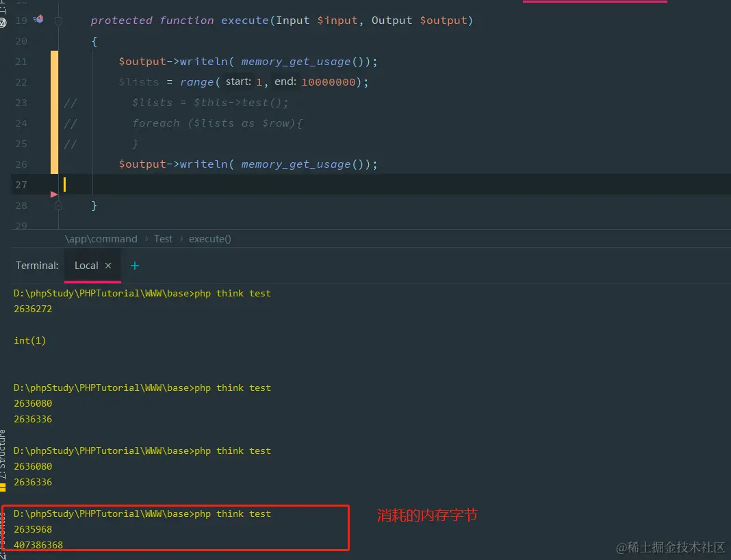Click the range function call
Image resolution: width=731 pixels, height=560 pixels.
point(196,82)
